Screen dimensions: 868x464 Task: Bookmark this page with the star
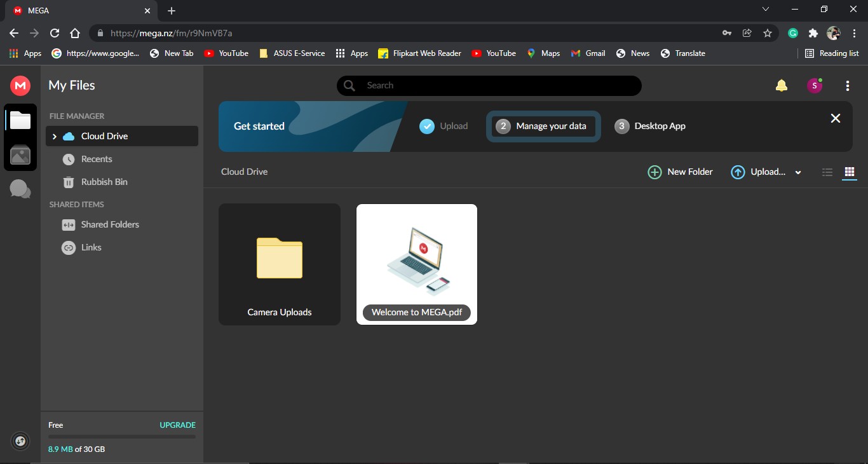click(768, 33)
